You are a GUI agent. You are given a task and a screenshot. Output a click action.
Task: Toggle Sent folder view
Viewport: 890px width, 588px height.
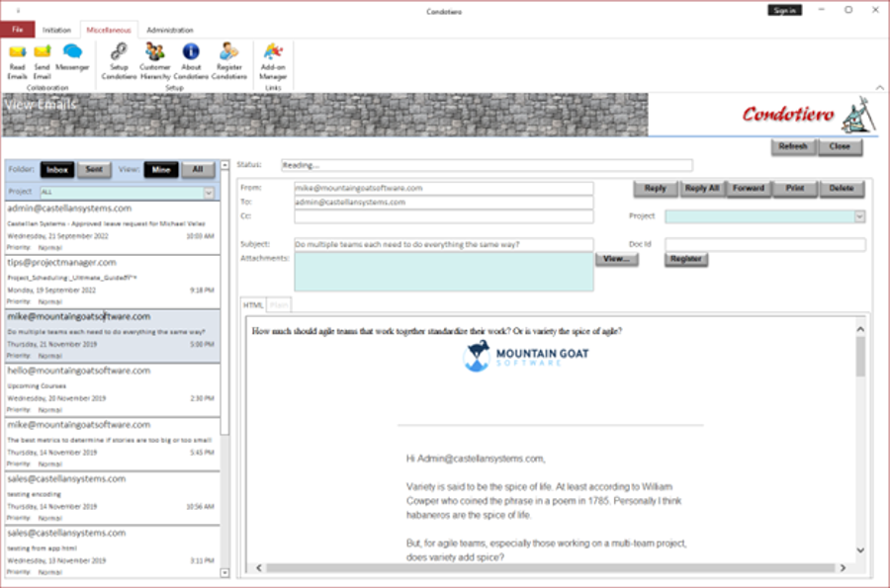pyautogui.click(x=94, y=170)
